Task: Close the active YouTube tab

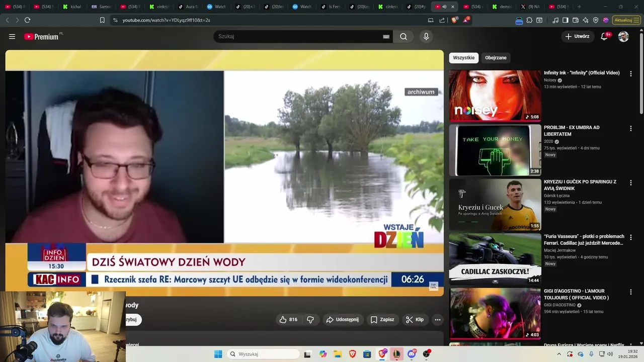Action: click(x=453, y=7)
